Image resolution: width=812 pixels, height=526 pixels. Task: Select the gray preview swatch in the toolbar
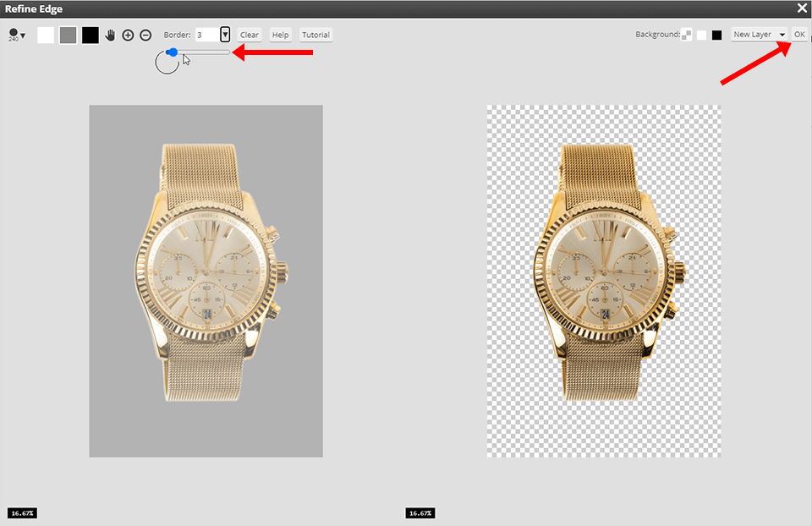(x=68, y=35)
